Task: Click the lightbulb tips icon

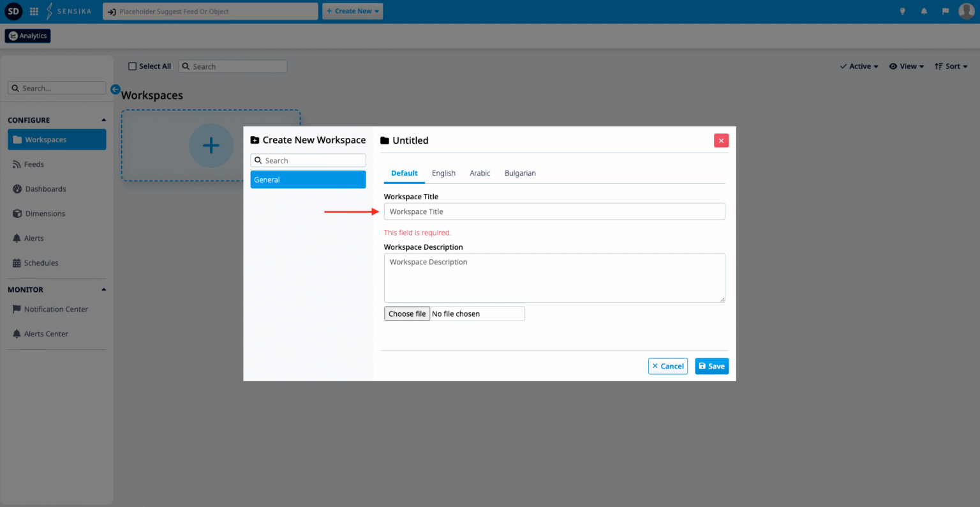Action: [902, 11]
